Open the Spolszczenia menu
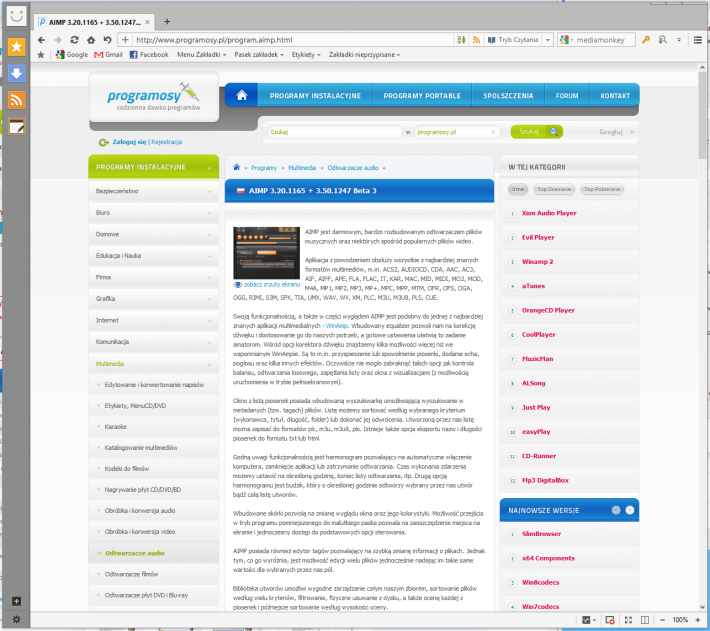Image resolution: width=710 pixels, height=631 pixels. coord(508,96)
